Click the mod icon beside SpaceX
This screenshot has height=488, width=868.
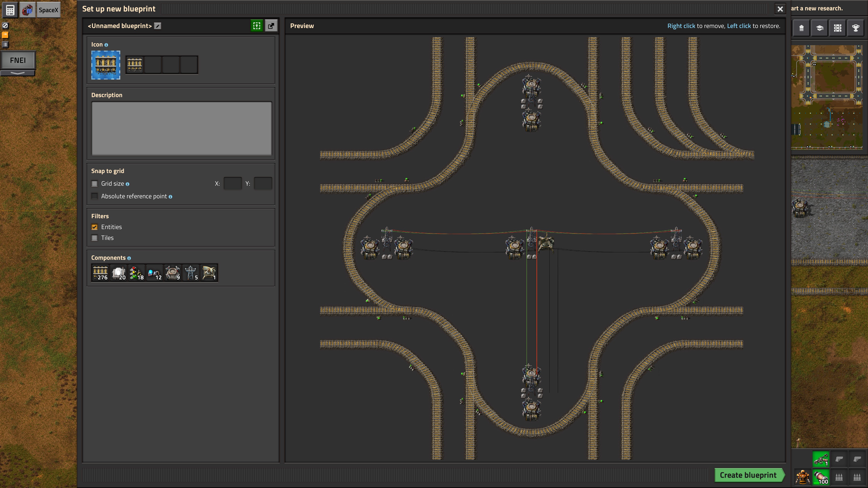(27, 10)
